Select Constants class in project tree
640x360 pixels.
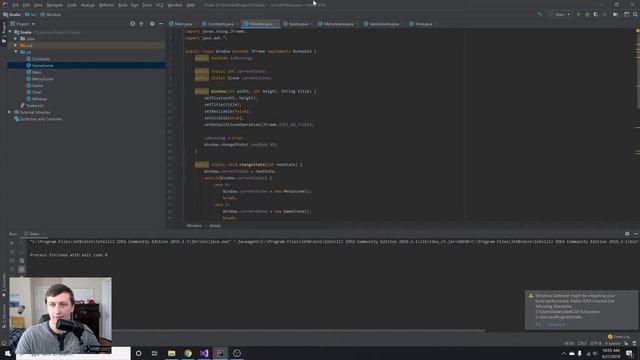coord(41,59)
